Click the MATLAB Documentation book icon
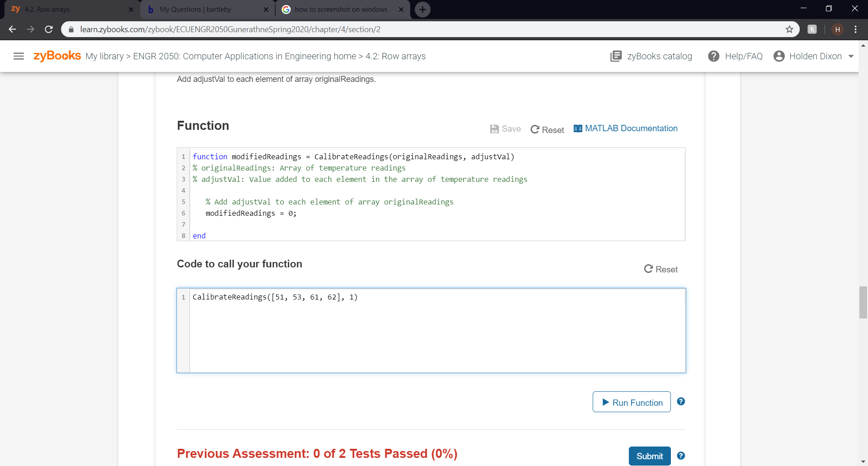868x466 pixels. tap(578, 128)
